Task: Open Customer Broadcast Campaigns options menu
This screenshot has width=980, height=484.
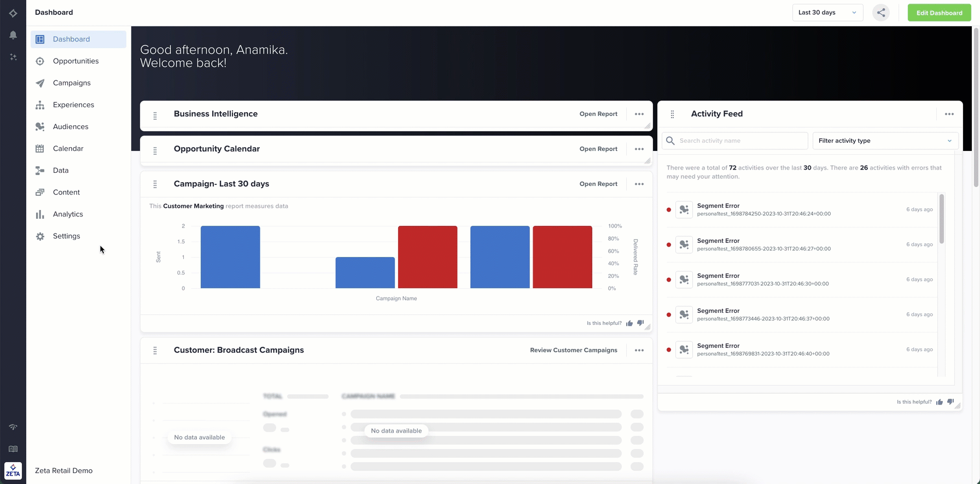Action: pos(639,351)
